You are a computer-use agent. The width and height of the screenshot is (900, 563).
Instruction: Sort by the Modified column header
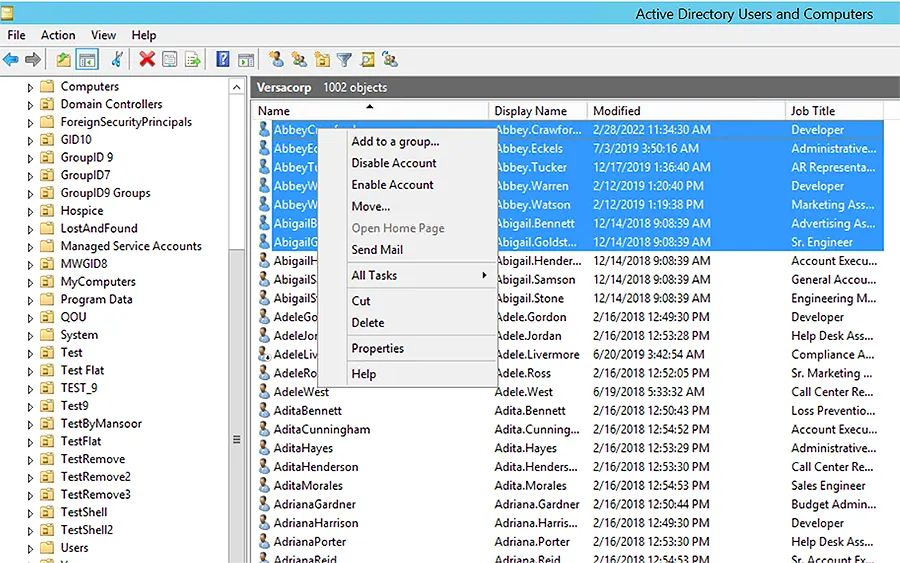[x=686, y=111]
